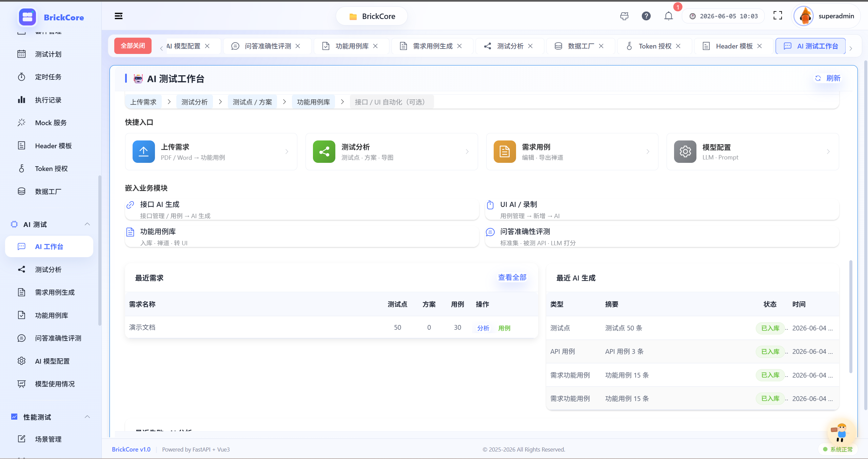The width and height of the screenshot is (868, 459).
Task: Click the mouse icon beside UI AI / 录制
Action: click(x=490, y=205)
